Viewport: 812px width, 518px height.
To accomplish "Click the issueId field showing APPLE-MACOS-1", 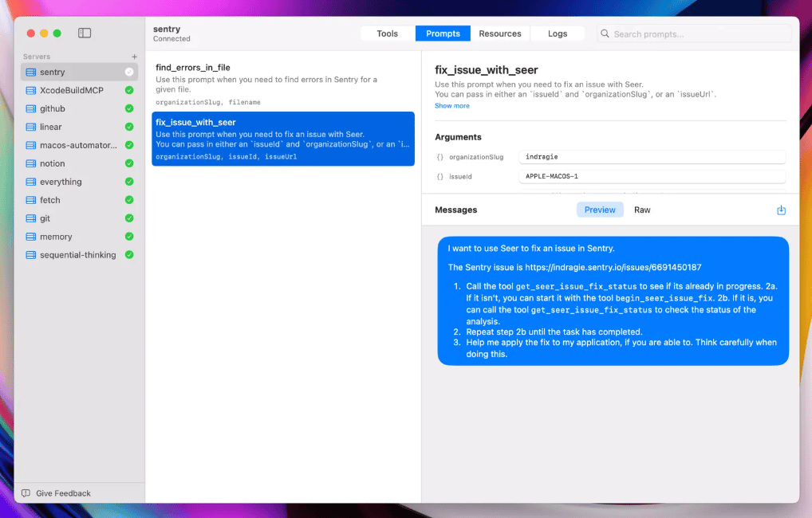I will pyautogui.click(x=652, y=176).
